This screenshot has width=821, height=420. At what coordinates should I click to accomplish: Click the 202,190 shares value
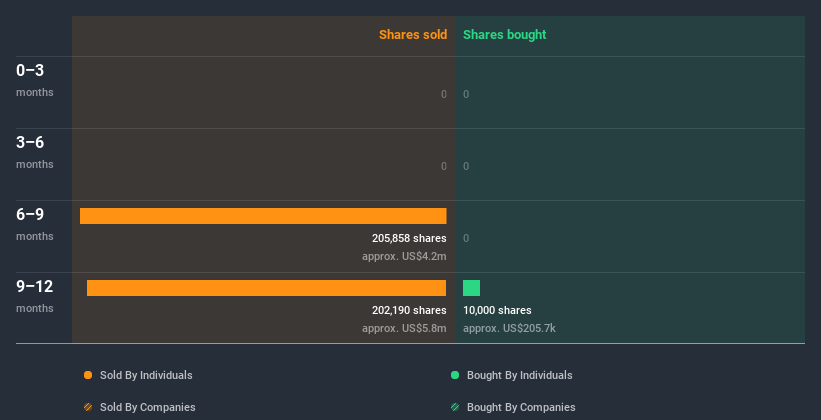coord(409,311)
